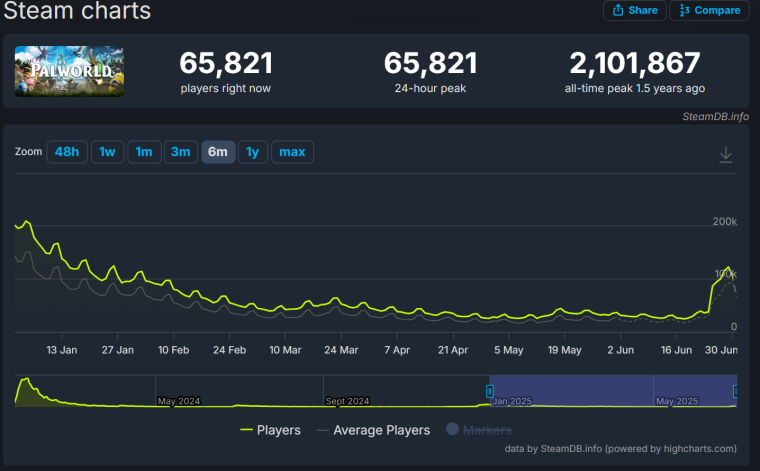This screenshot has height=471, width=760.
Task: Toggle the Players series in legend
Action: [x=270, y=430]
